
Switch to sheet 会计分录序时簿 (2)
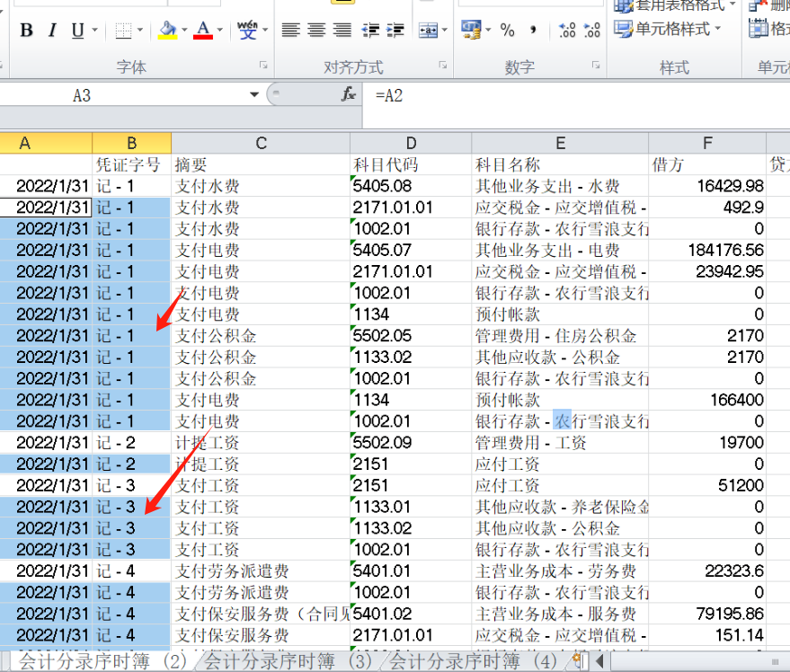click(102, 661)
